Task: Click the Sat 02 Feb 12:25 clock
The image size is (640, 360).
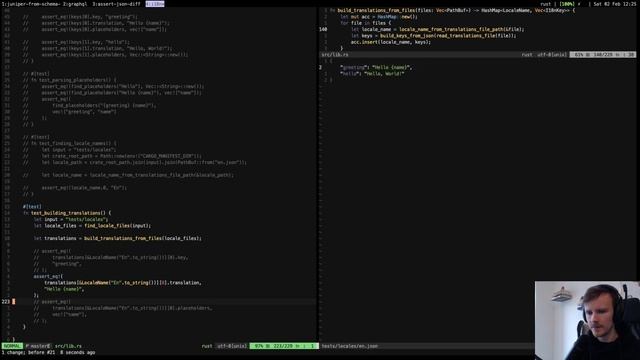Action: tap(615, 4)
